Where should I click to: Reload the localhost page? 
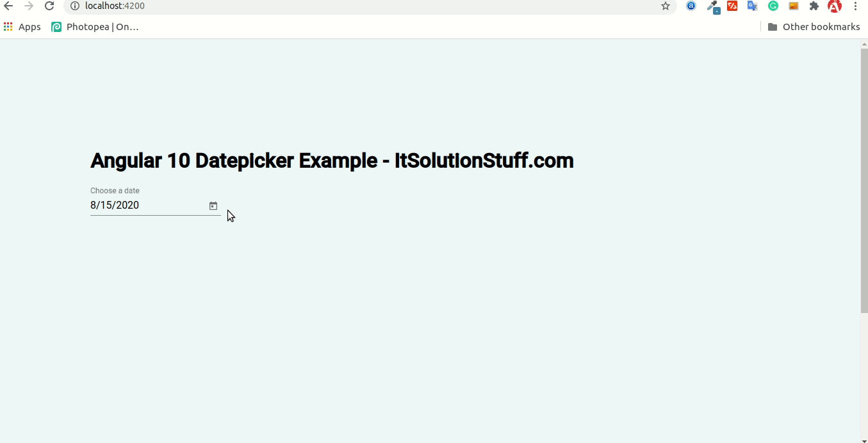pos(49,6)
